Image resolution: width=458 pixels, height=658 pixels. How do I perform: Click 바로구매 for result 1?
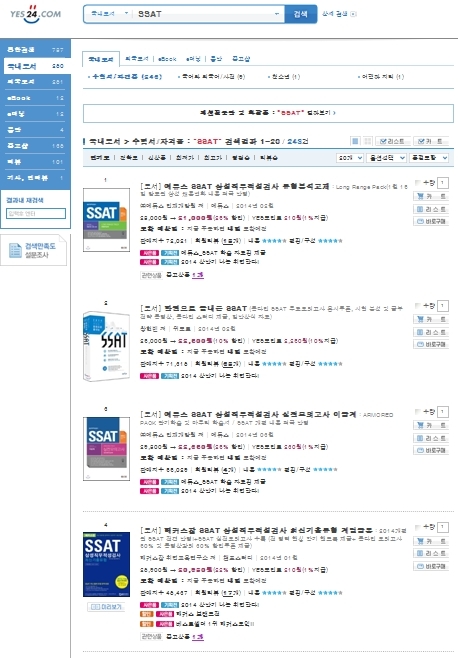tap(431, 221)
